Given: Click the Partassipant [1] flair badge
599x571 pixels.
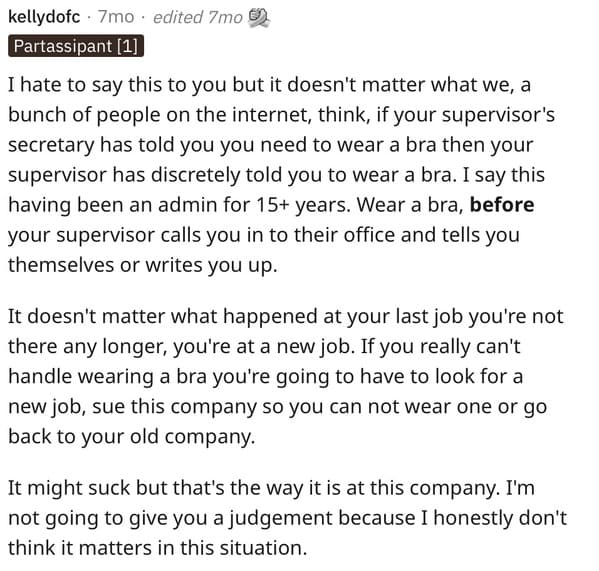Looking at the screenshot, I should [x=76, y=46].
